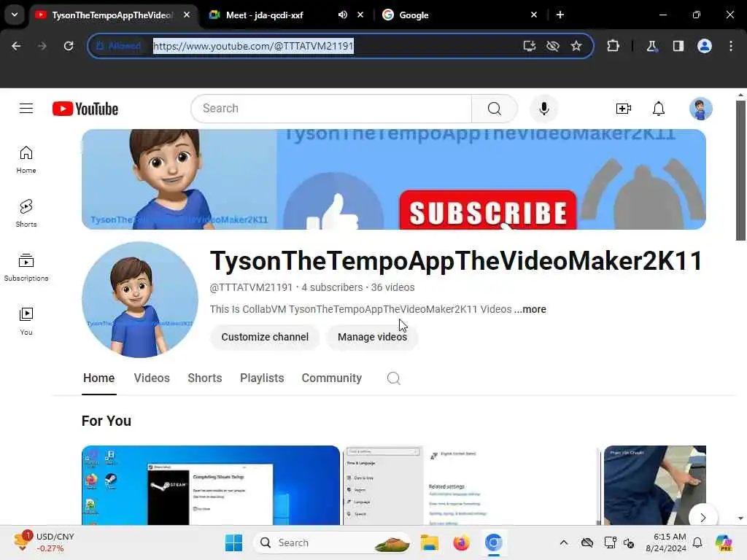Click the @TTTATVM21191 channel handle
This screenshot has height=560, width=747.
coord(251,287)
